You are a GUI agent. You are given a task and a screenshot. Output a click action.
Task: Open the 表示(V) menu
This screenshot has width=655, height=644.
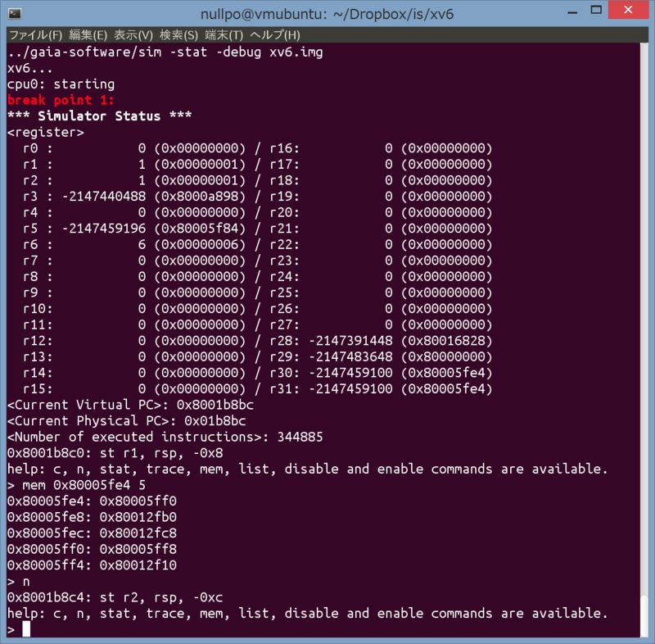click(x=133, y=35)
